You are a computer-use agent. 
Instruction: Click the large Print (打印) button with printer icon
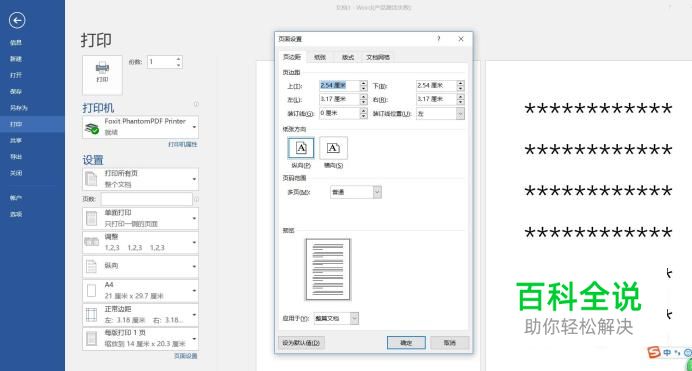[x=102, y=75]
